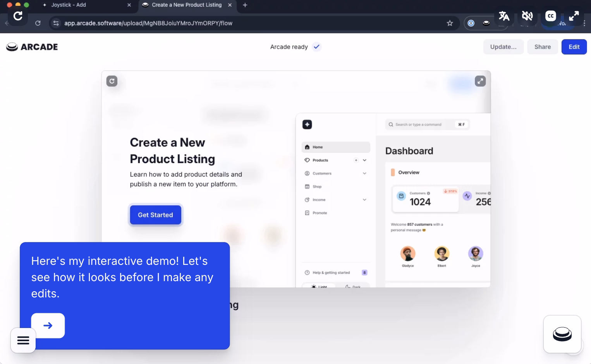Expand the Products chevron
Viewport: 591px width, 364px height.
[364, 160]
